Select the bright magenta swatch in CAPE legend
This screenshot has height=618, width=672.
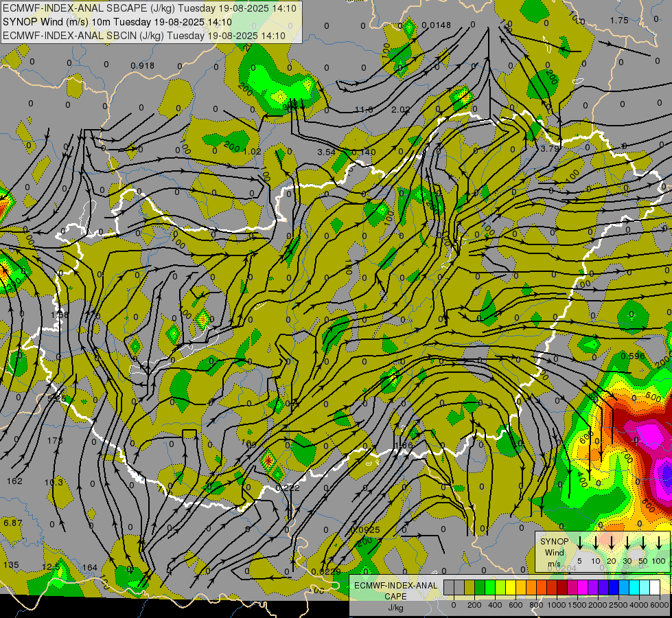583,587
